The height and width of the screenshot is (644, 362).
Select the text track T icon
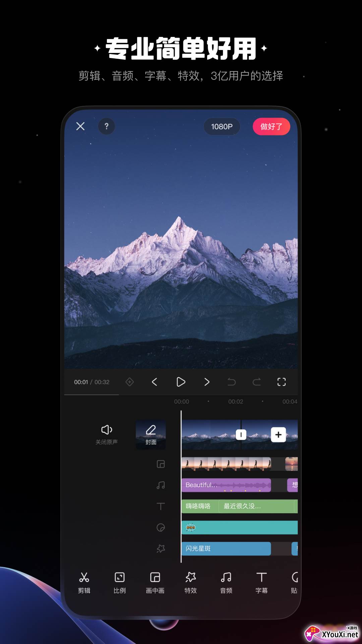tap(161, 506)
